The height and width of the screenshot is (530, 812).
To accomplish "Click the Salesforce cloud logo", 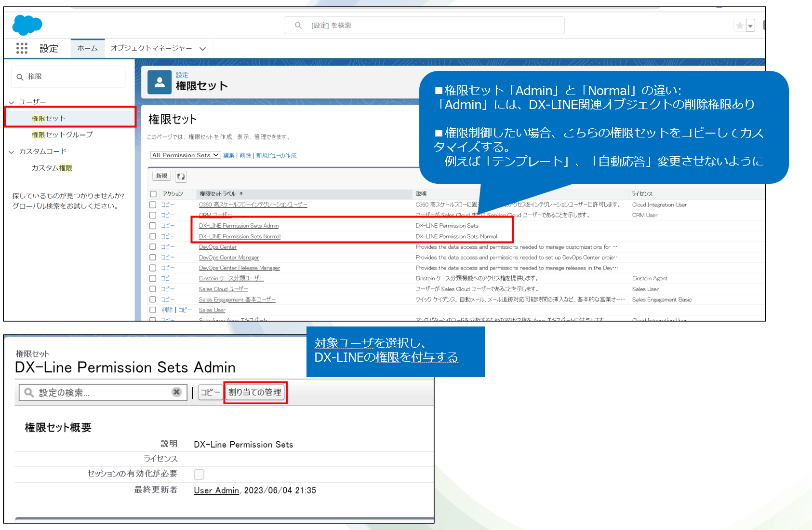I will [x=27, y=25].
